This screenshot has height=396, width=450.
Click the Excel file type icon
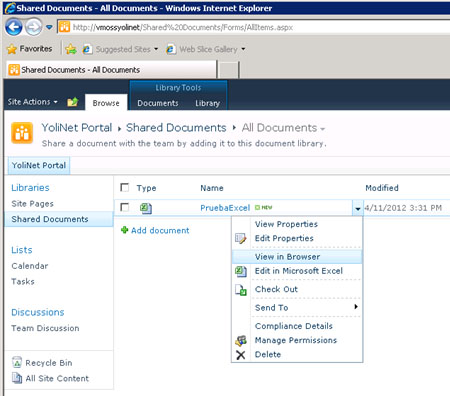coord(146,208)
